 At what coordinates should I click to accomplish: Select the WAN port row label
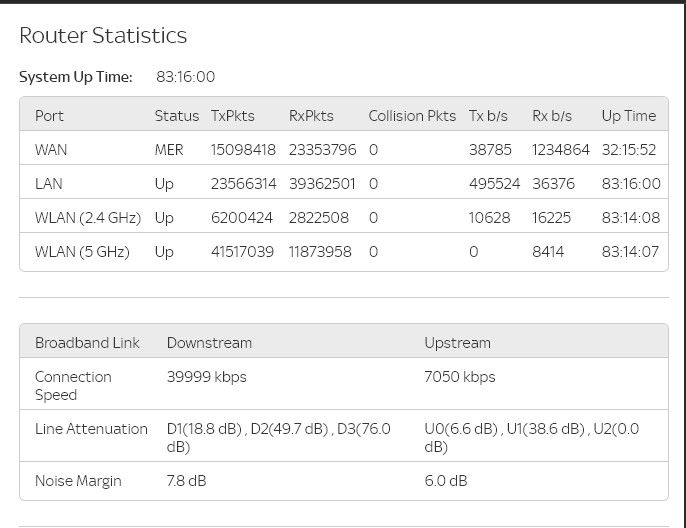51,150
